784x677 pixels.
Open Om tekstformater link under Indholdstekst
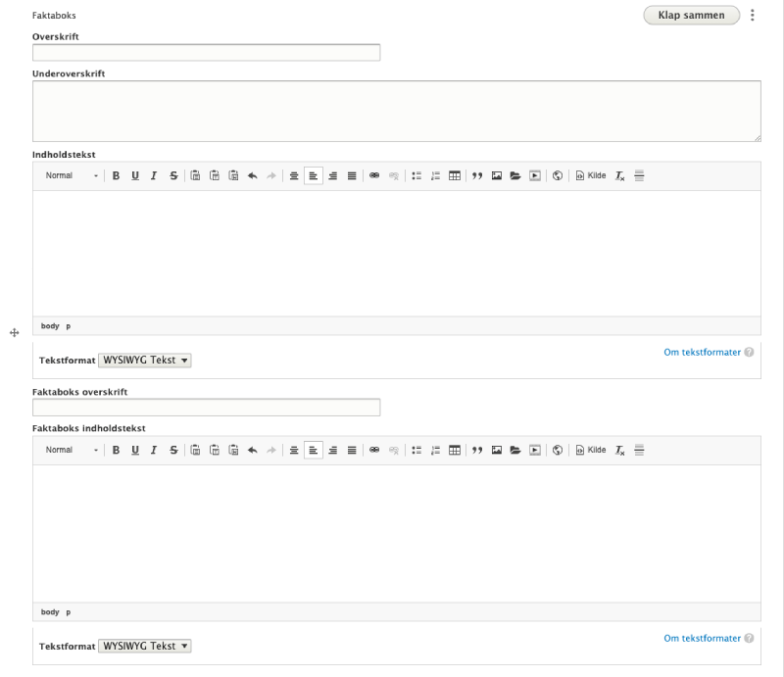click(x=702, y=352)
